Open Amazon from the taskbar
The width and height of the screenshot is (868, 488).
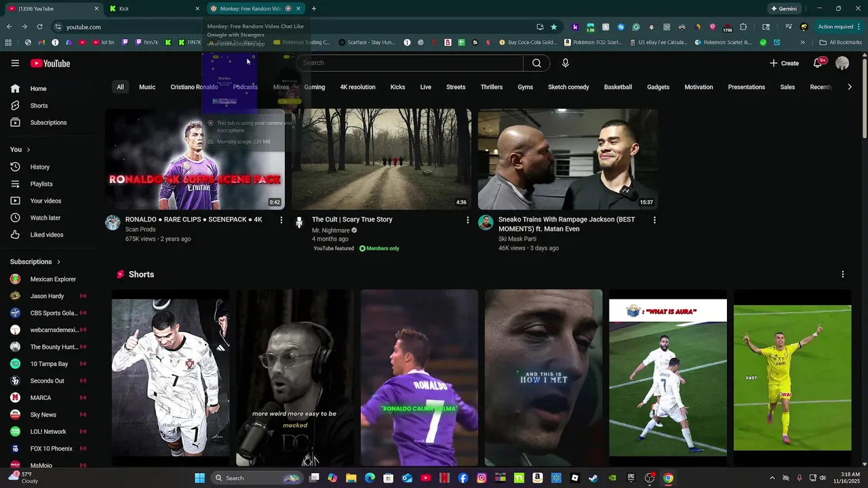point(537,478)
